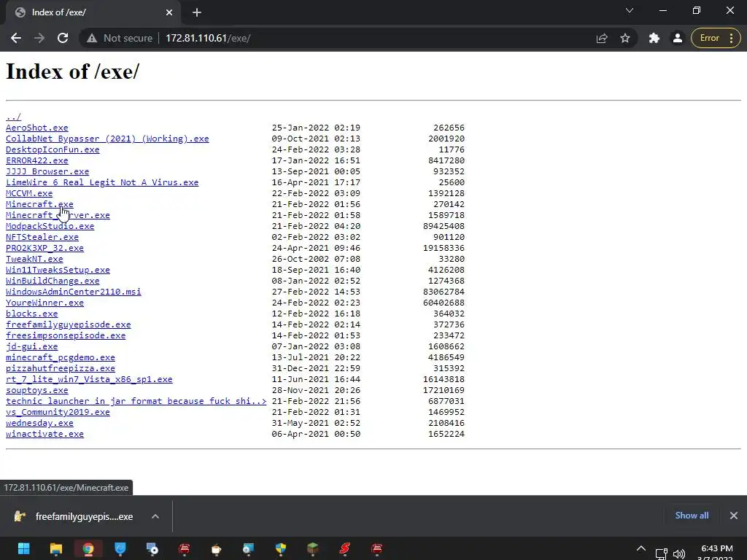The width and height of the screenshot is (747, 560).
Task: Click the blue-yellow security shield taskbar icon
Action: tap(281, 549)
